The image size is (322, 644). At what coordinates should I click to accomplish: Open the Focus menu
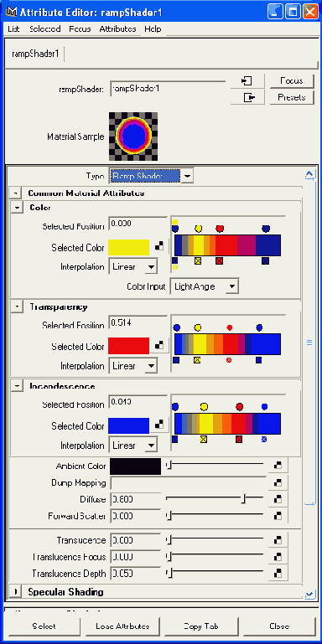80,29
